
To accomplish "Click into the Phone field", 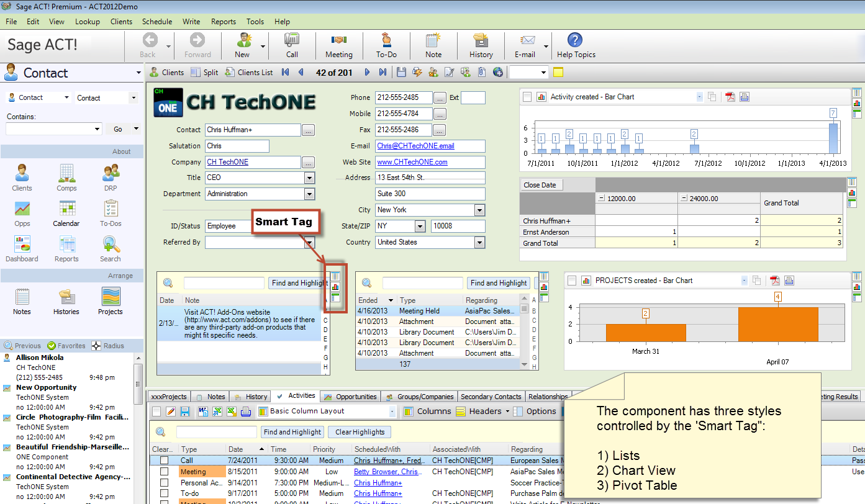I will coord(404,97).
